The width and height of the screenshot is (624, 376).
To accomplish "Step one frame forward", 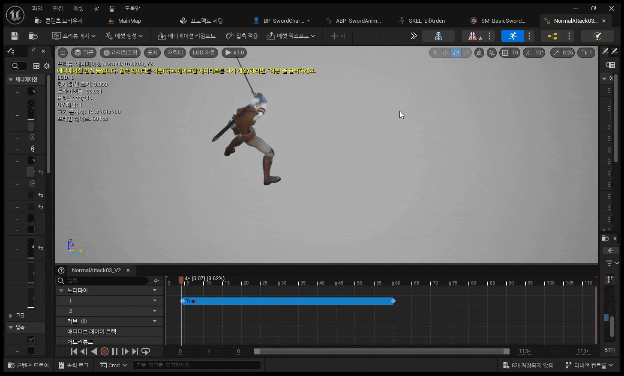I will [125, 351].
